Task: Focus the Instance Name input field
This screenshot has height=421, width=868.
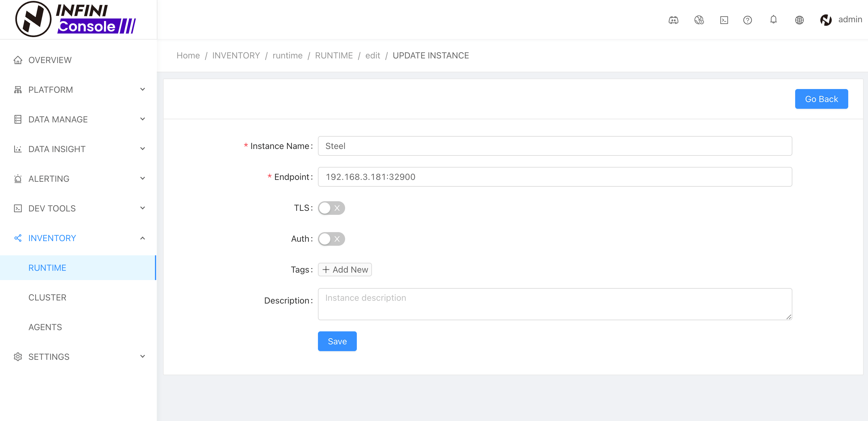Action: (x=555, y=146)
